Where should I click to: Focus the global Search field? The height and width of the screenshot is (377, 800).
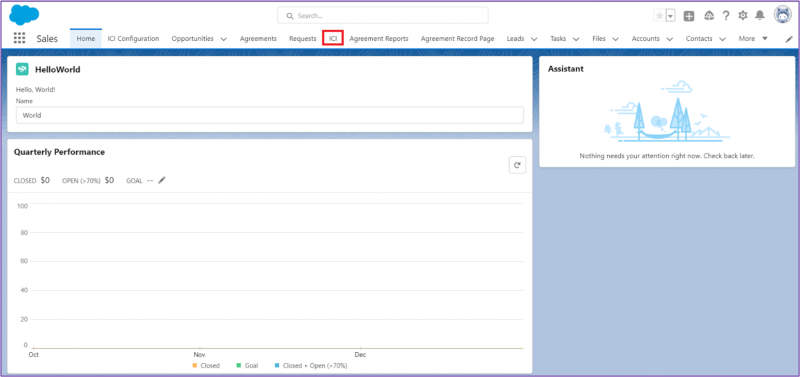coord(383,15)
